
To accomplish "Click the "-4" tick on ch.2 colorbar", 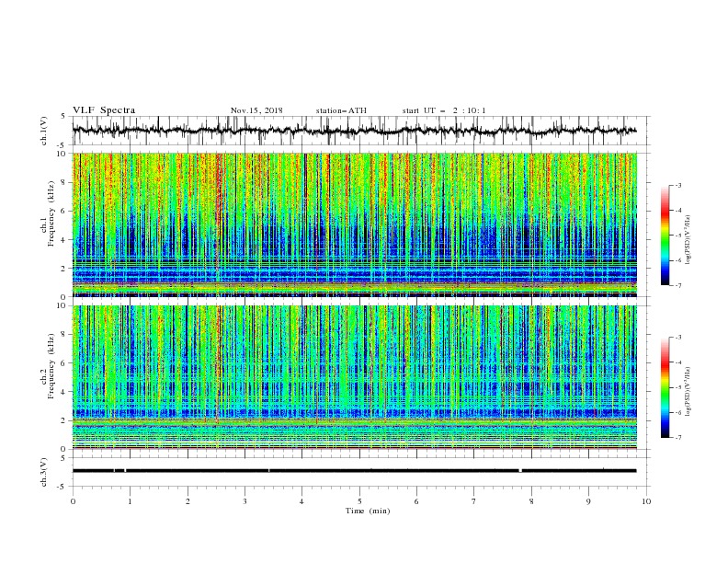I will (x=678, y=362).
